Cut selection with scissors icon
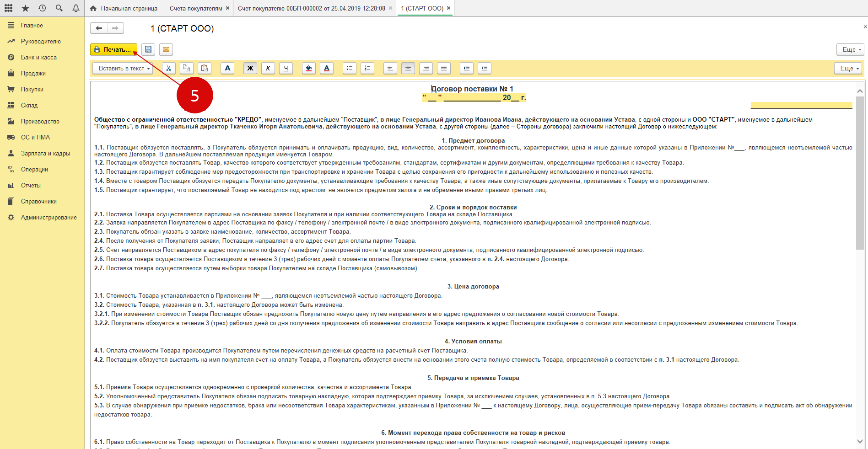The image size is (868, 449). pos(169,68)
